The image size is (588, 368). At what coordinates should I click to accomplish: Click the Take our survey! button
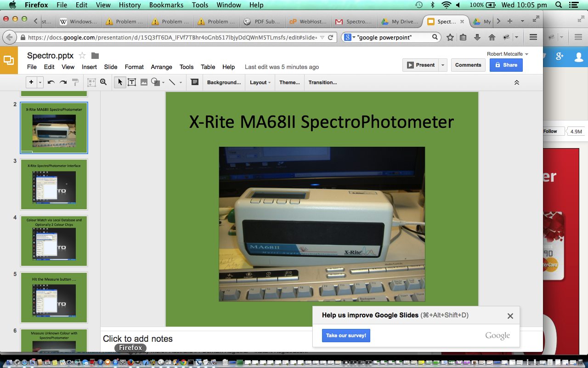pos(346,335)
